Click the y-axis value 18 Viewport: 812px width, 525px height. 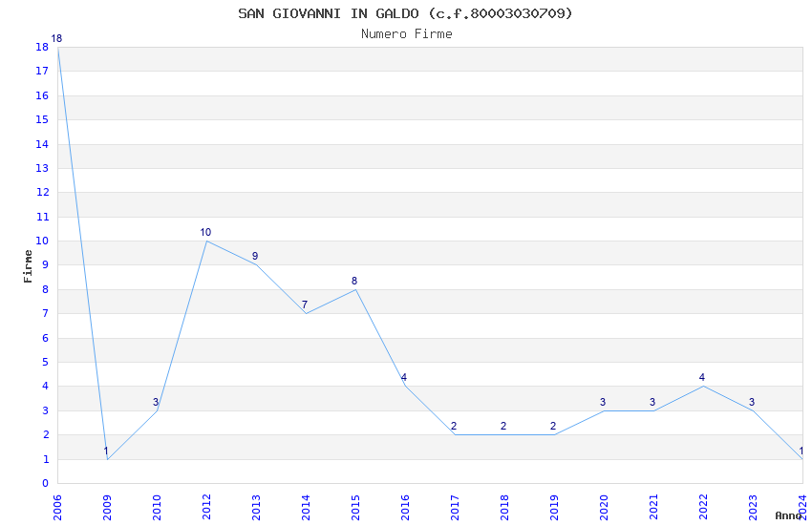pos(42,47)
